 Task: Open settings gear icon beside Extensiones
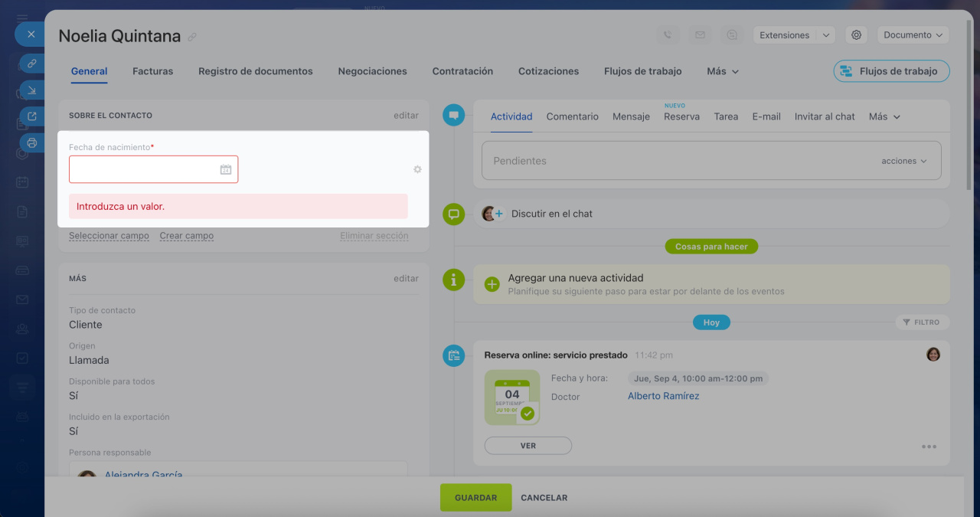point(857,35)
